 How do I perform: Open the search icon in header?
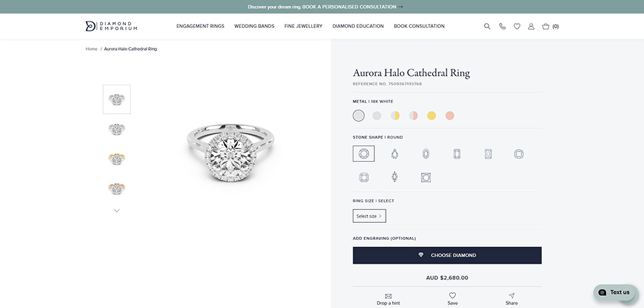coord(487,27)
